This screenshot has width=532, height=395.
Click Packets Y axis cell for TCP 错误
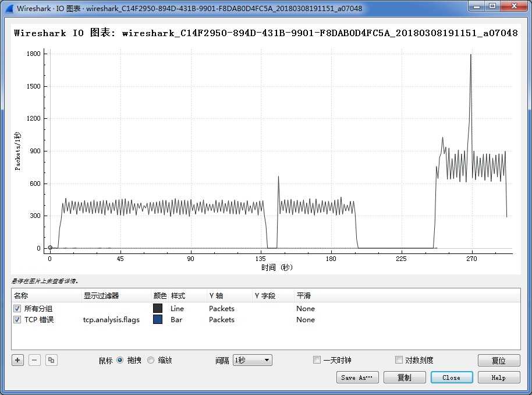point(222,320)
